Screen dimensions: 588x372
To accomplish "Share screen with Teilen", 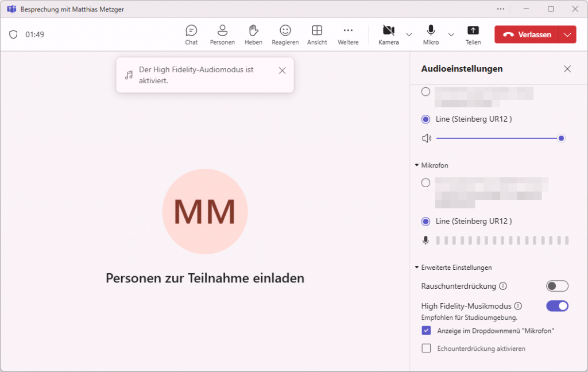I will 473,34.
